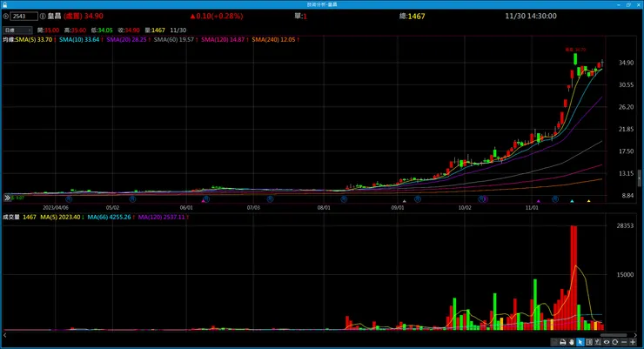Image resolution: width=644 pixels, height=349 pixels.
Task: Click the purple triangle marker near 11/01
Action: coord(538,201)
